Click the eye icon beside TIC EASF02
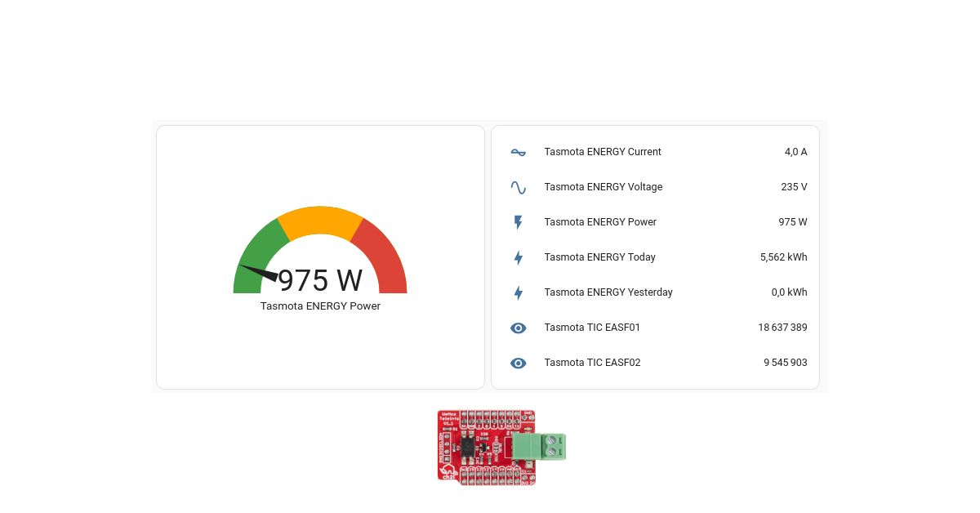 pos(518,363)
